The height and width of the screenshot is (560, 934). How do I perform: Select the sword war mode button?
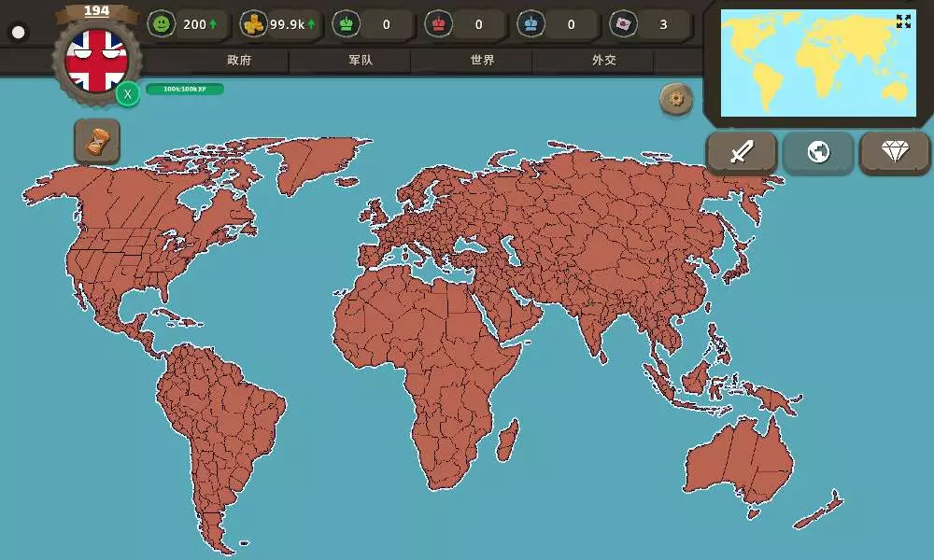[x=742, y=152]
